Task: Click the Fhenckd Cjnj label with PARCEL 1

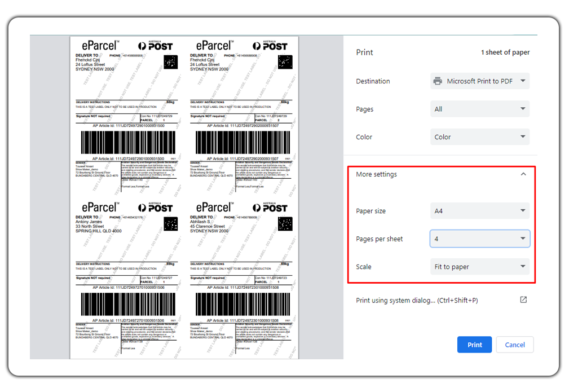Action: click(x=127, y=116)
